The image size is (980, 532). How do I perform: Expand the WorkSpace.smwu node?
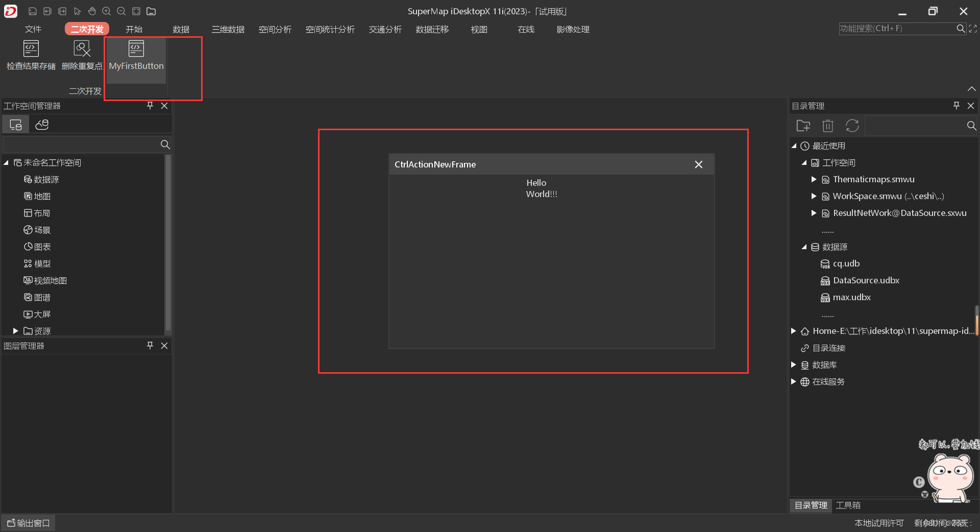[x=814, y=196]
